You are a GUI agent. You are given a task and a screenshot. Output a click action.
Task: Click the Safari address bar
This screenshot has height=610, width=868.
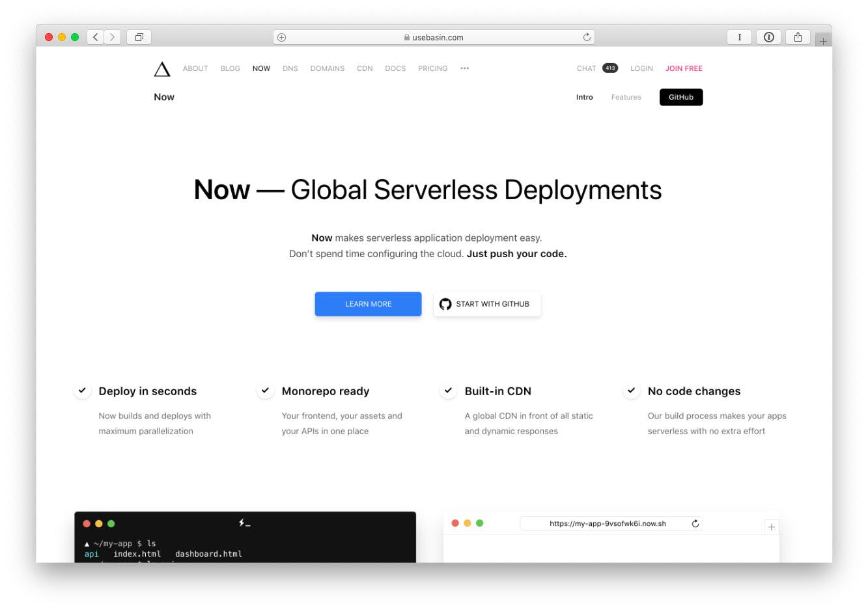(434, 37)
